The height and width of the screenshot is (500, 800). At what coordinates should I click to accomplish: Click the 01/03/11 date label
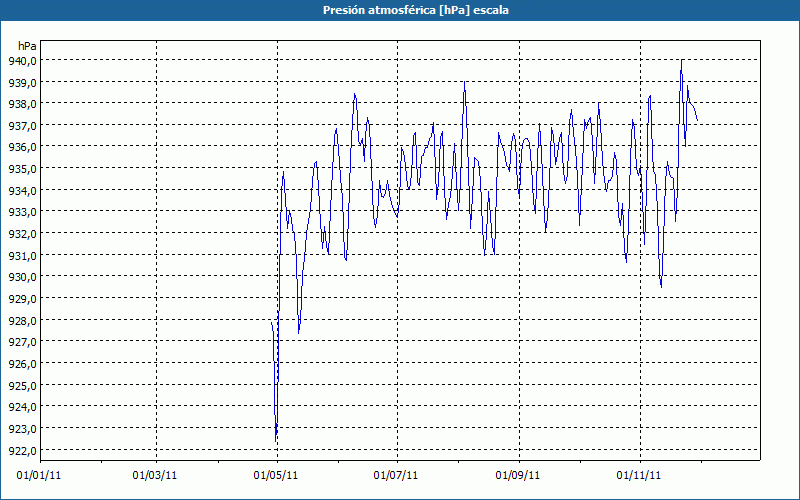155,476
